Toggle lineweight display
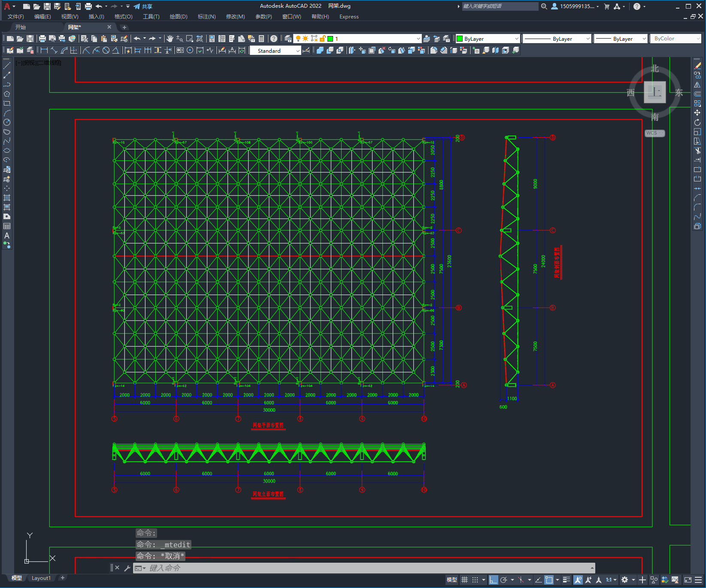 click(567, 580)
